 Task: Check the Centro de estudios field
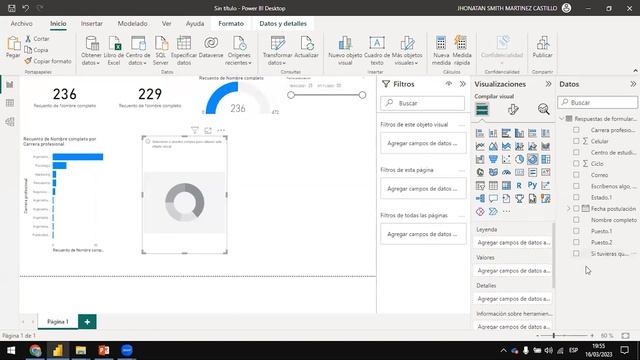click(x=576, y=152)
